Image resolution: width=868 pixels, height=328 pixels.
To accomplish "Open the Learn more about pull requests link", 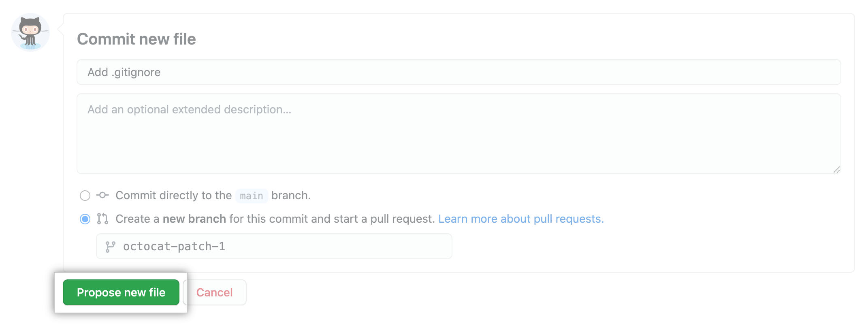I will click(521, 219).
